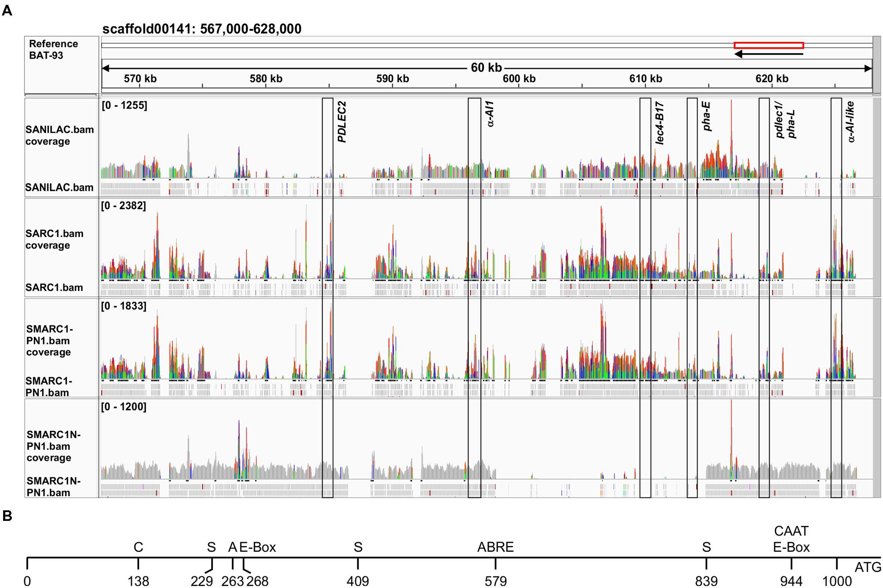Click the panel 'B' letter label
This screenshot has height=588, width=883.
[7, 516]
